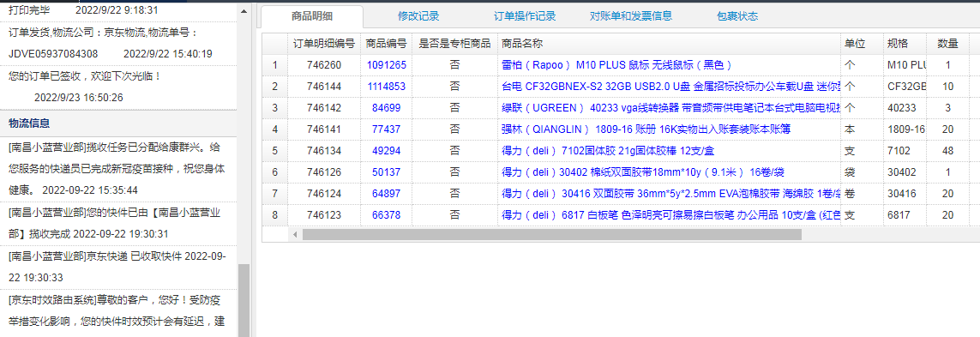This screenshot has height=337, width=980.
Task: Click the 物流信息 section header
Action: [119, 123]
